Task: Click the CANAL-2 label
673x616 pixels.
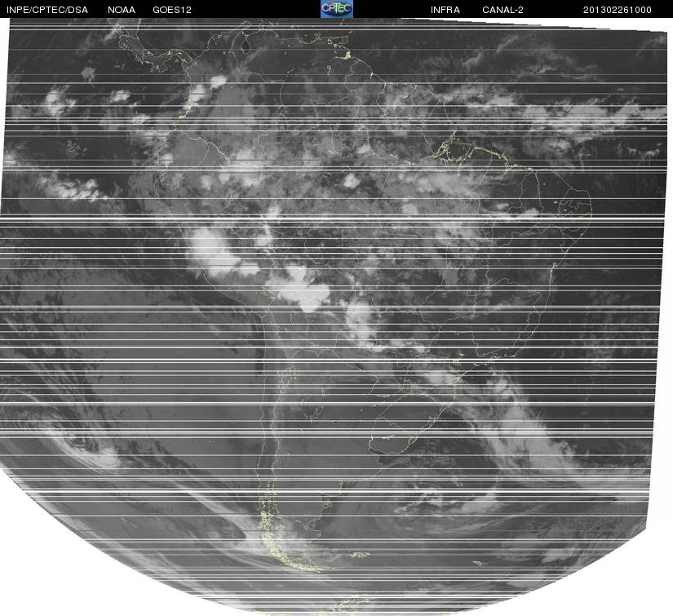Action: point(503,10)
